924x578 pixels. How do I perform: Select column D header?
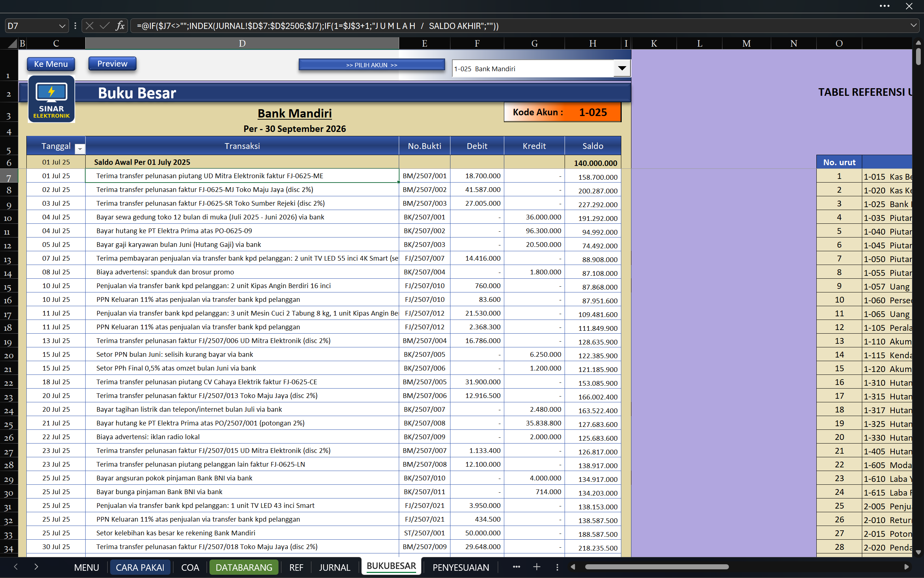(242, 44)
